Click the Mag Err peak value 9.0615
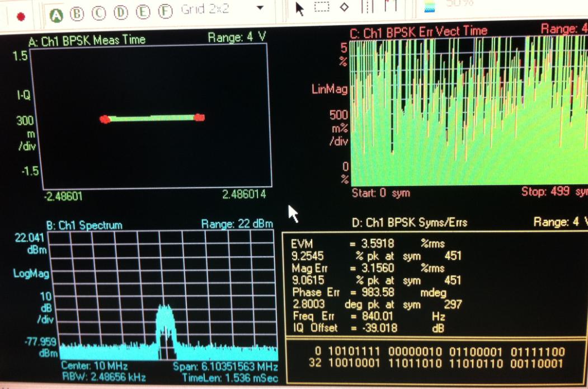 tap(308, 280)
